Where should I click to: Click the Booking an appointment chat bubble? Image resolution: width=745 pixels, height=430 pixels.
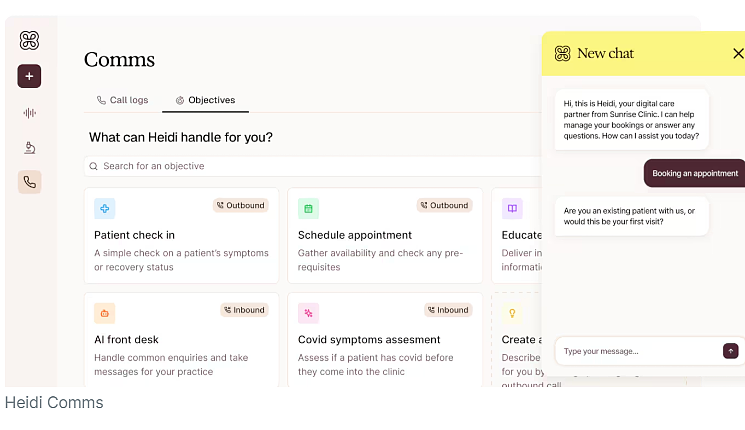tap(695, 173)
